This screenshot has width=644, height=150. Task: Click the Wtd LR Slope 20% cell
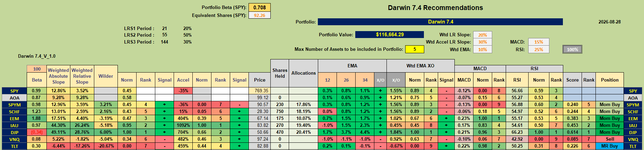pyautogui.click(x=482, y=35)
